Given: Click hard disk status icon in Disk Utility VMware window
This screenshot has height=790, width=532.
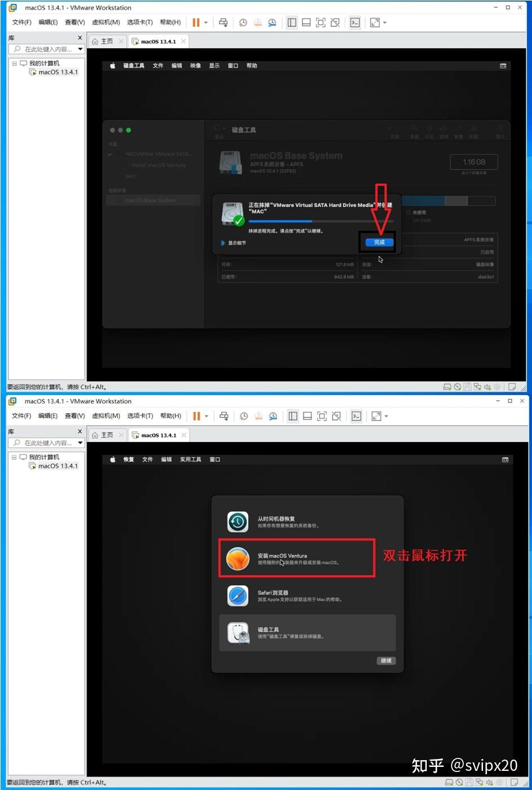Looking at the screenshot, I should click(448, 387).
